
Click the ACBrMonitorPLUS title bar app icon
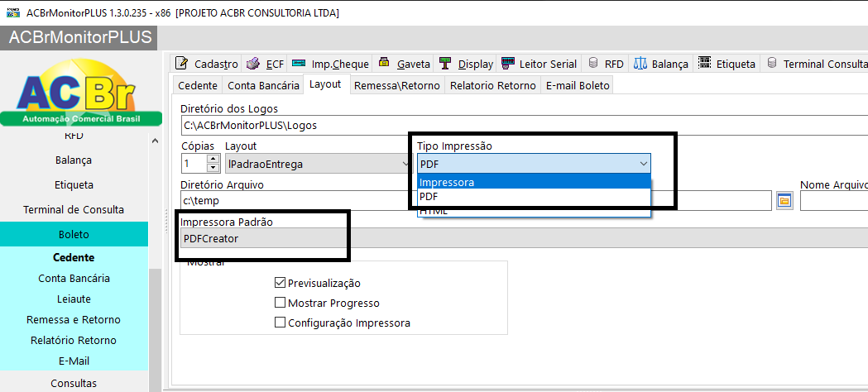12,12
